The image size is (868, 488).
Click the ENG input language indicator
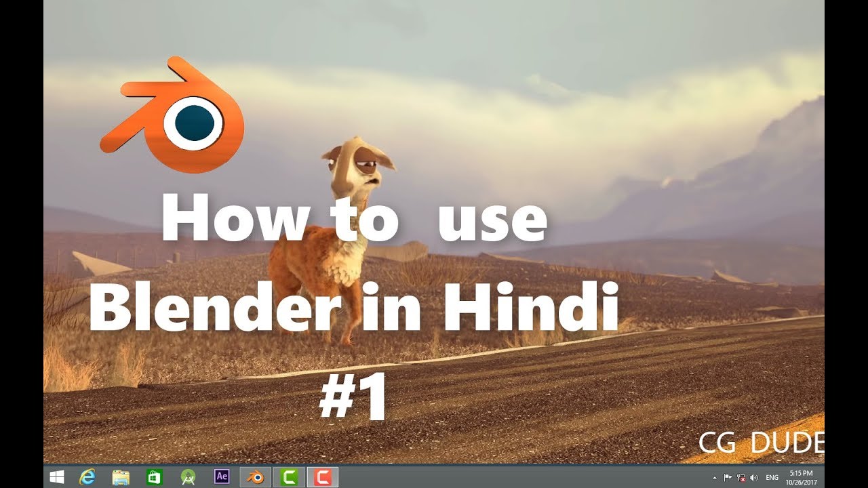click(x=772, y=478)
